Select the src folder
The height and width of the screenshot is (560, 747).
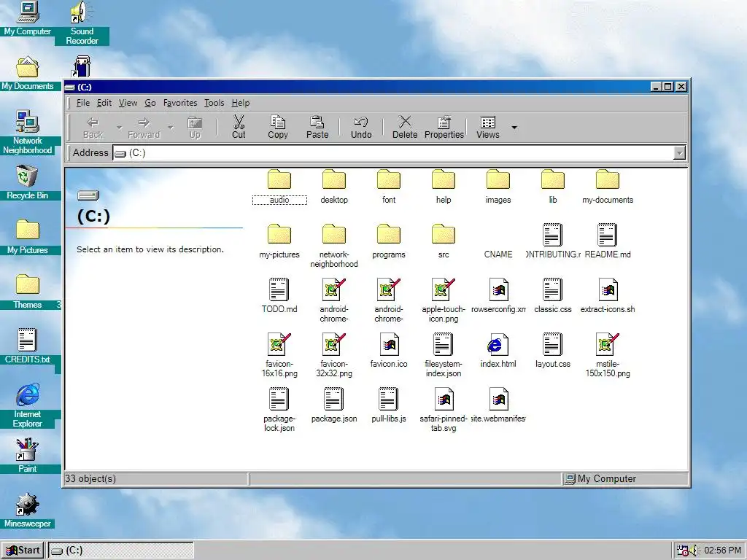click(444, 242)
